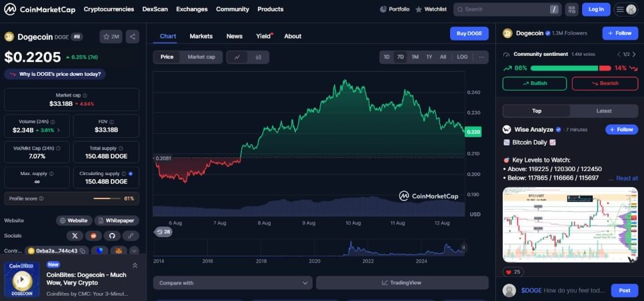
Task: Click Why is DOGE's price down today
Action: [x=55, y=74]
